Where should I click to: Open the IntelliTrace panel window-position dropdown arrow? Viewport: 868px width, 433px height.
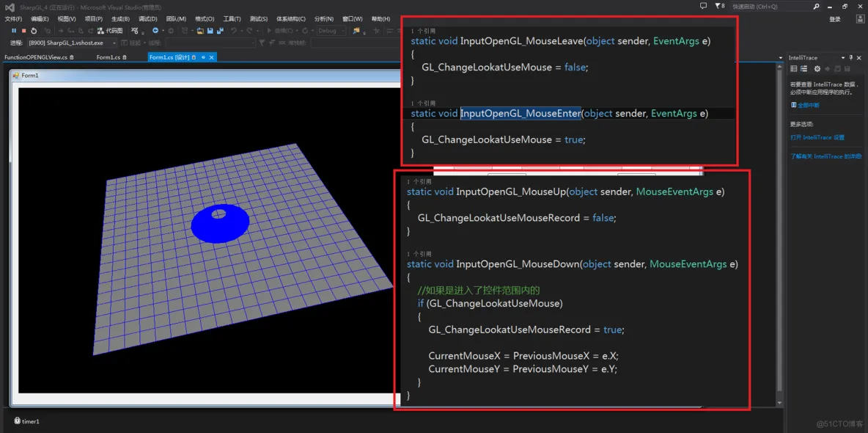pos(843,58)
